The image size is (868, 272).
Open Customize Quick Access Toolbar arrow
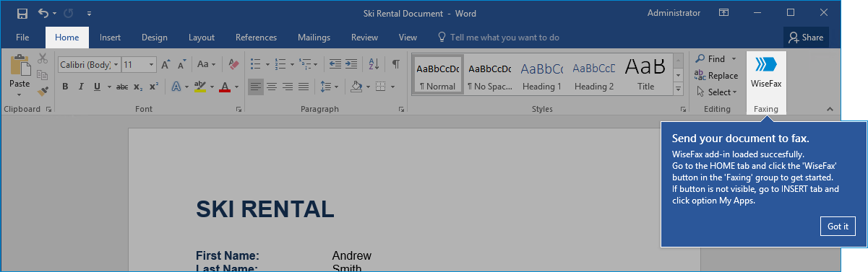click(88, 14)
